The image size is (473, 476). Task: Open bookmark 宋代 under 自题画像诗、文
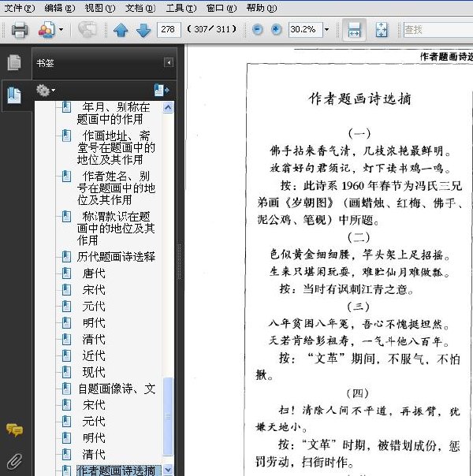[94, 405]
